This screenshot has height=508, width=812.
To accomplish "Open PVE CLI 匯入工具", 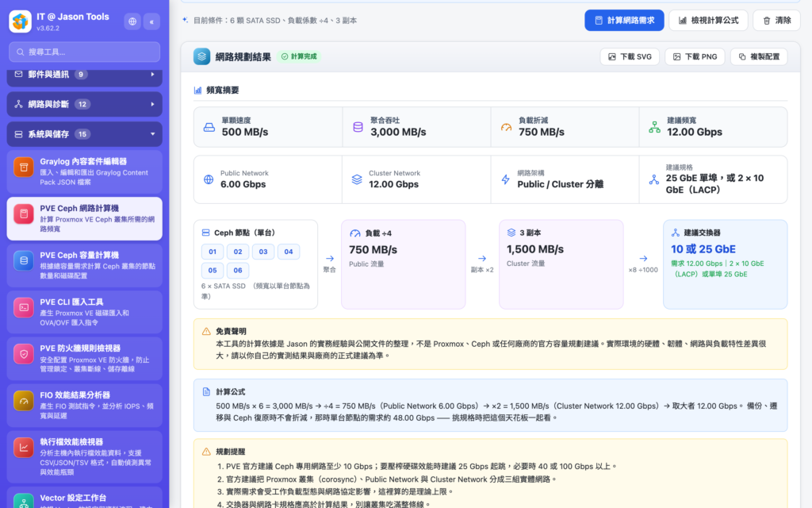I will [x=84, y=312].
